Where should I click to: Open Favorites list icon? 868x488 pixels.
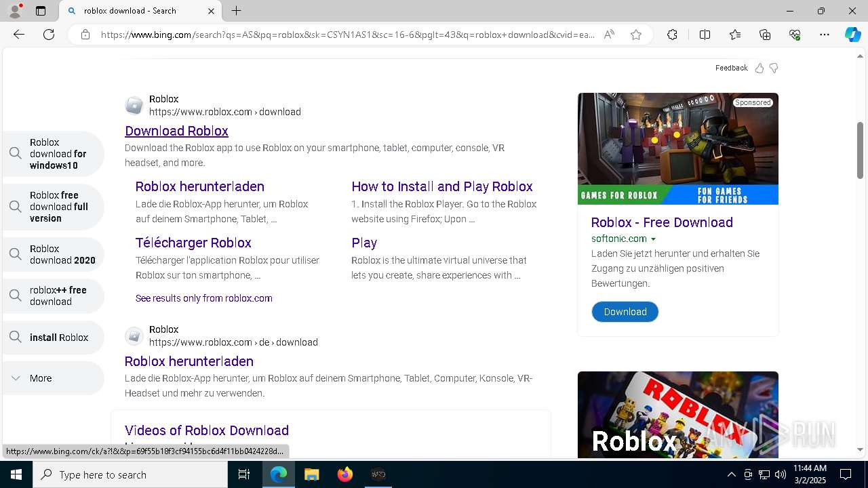click(735, 35)
